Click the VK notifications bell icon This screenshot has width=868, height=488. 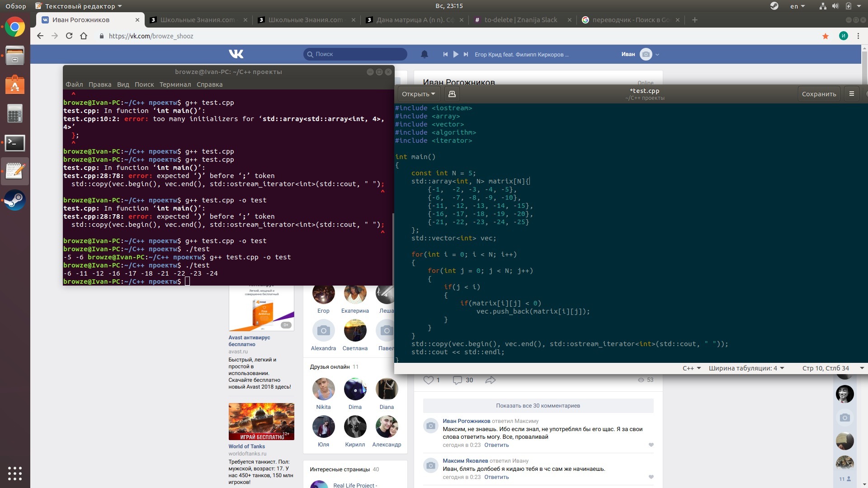pos(424,54)
